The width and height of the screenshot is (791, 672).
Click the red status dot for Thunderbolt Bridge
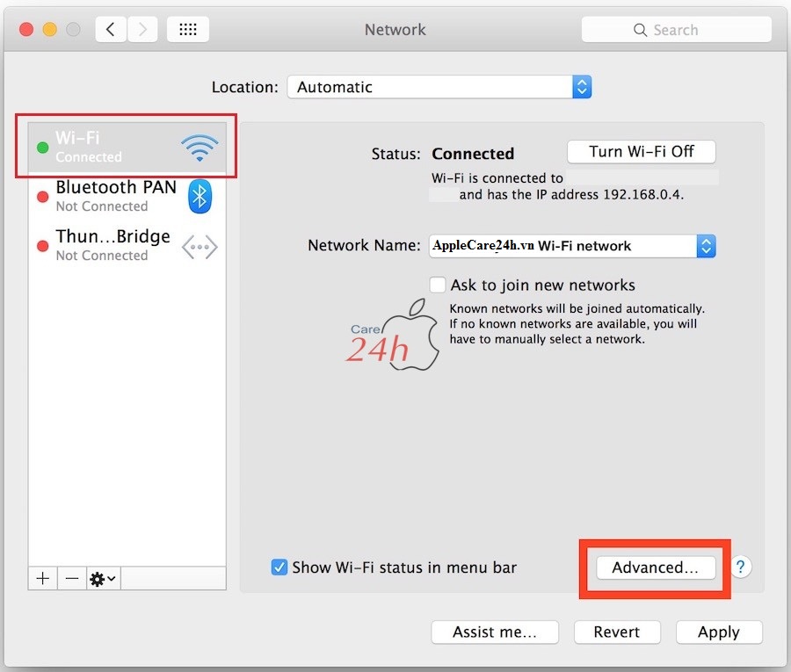(x=43, y=246)
